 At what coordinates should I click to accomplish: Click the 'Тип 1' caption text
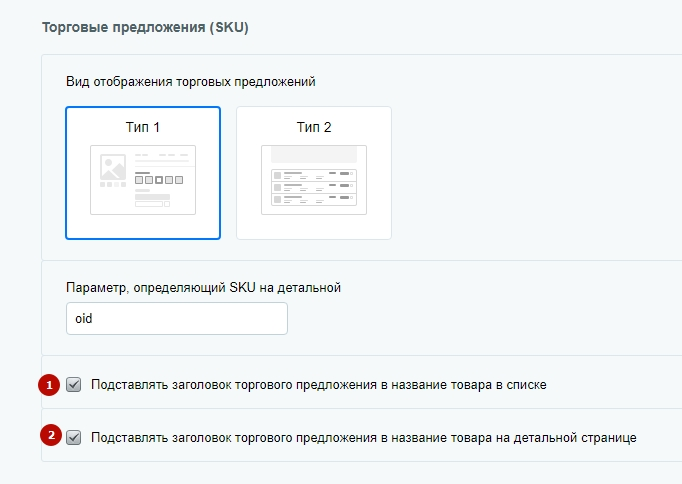tap(143, 127)
